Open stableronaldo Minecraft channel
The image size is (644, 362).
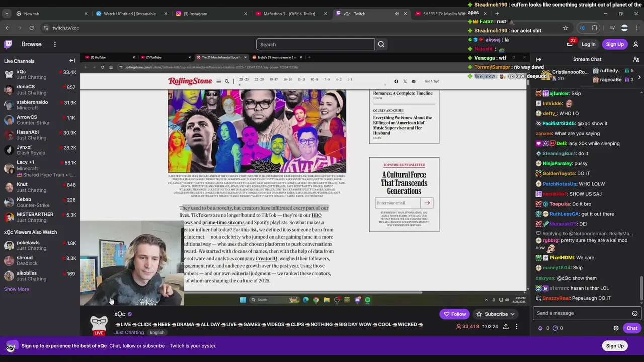[40, 105]
